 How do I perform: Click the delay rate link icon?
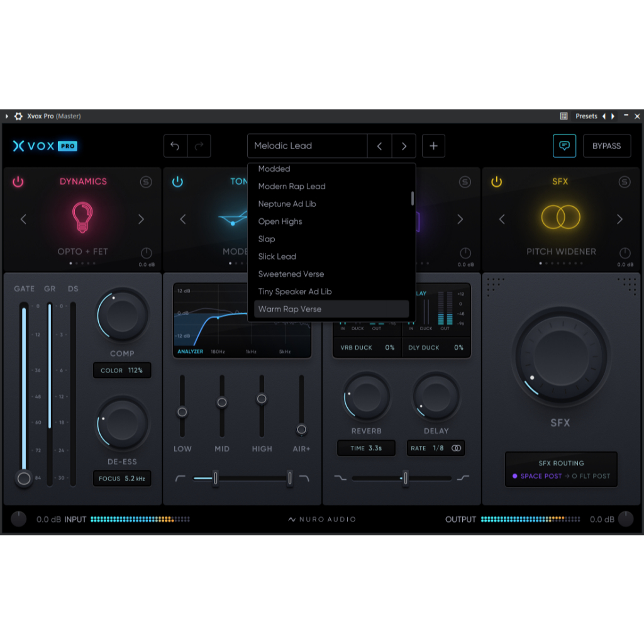click(456, 448)
